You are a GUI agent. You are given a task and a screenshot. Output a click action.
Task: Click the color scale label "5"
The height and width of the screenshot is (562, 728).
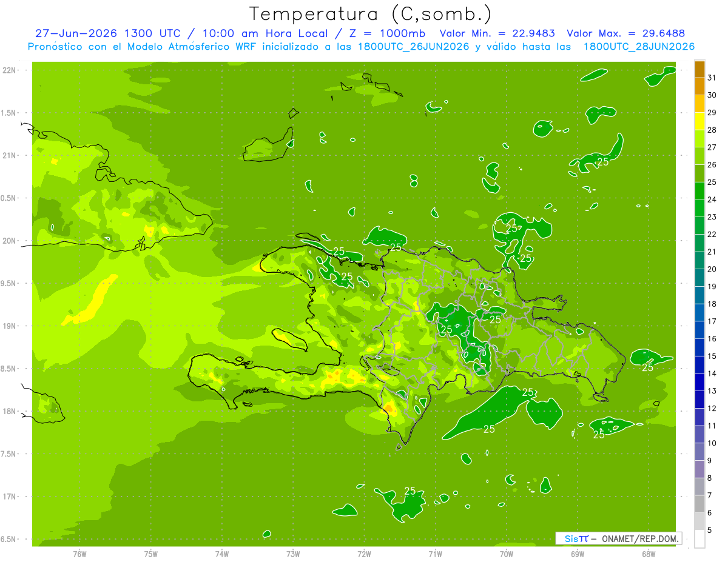709,530
